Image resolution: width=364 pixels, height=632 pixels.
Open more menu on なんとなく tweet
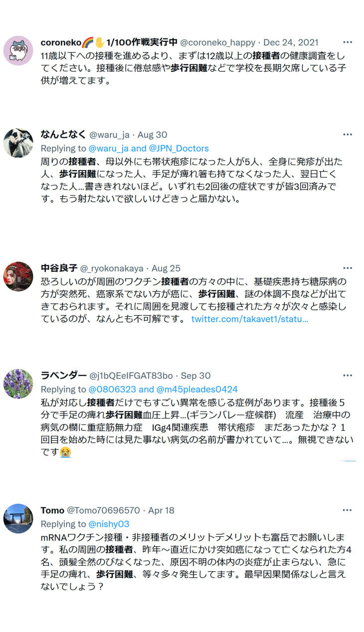(x=348, y=135)
